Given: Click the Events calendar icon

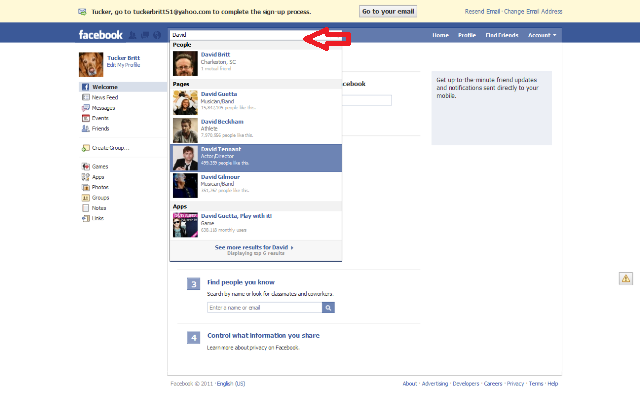Looking at the screenshot, I should click(85, 118).
